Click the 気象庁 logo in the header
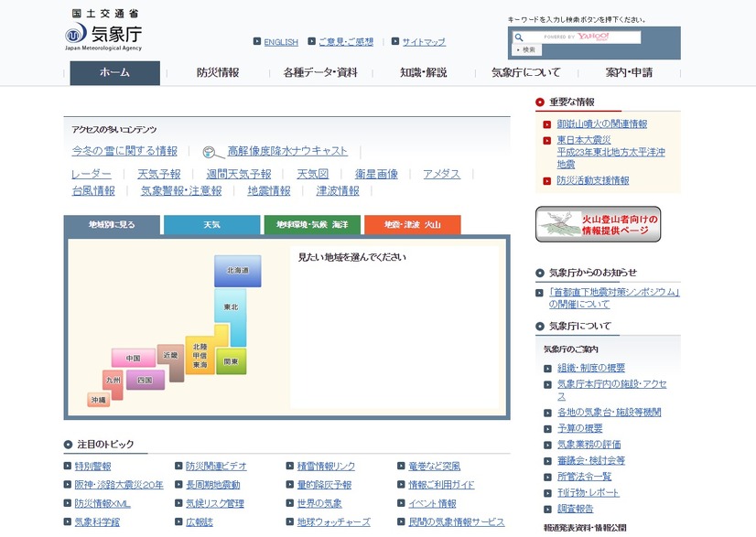This screenshot has height=537, width=756. [103, 35]
